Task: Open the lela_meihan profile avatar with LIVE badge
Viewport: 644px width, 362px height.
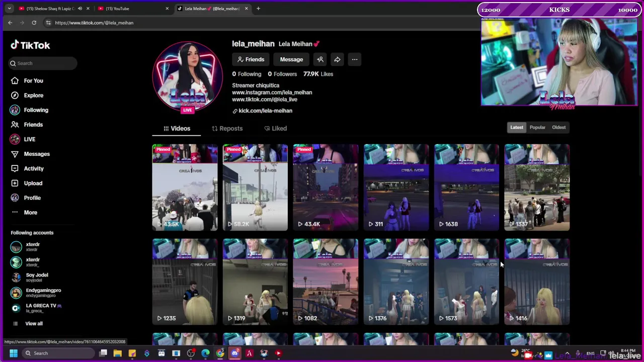Action: point(187,77)
